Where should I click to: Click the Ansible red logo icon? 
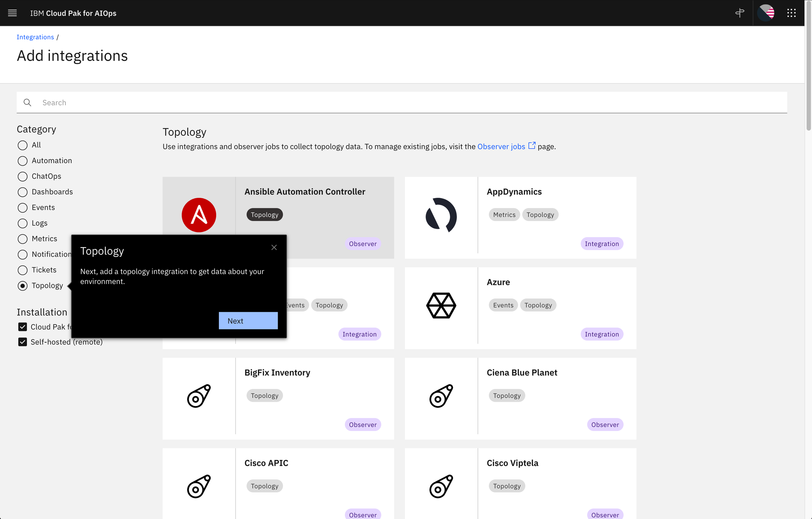(x=199, y=215)
